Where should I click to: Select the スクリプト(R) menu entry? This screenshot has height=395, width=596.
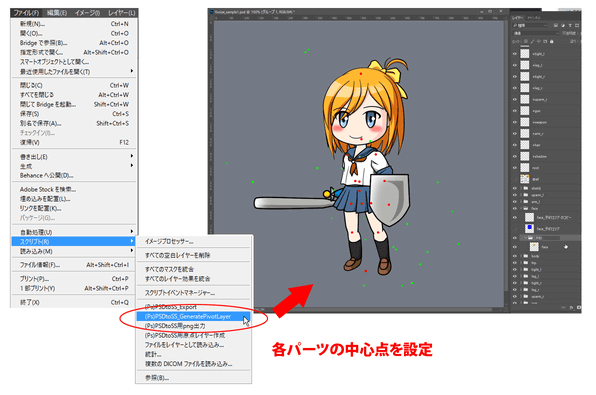click(x=74, y=241)
